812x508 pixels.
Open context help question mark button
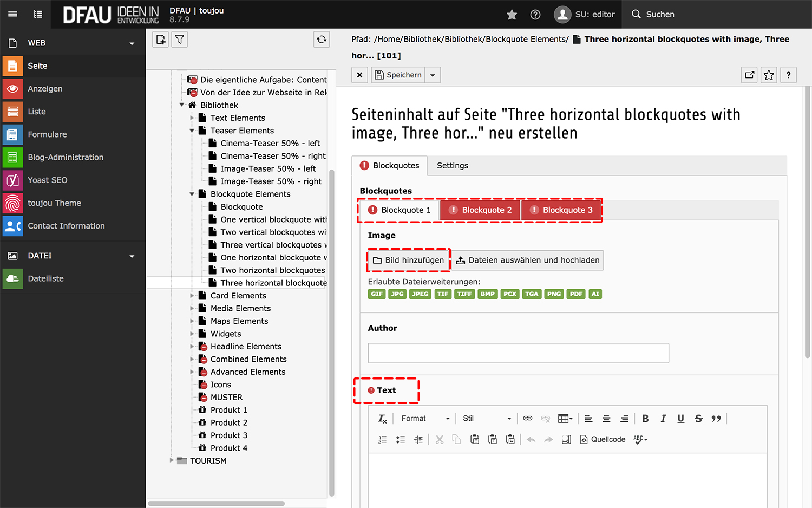tap(788, 75)
